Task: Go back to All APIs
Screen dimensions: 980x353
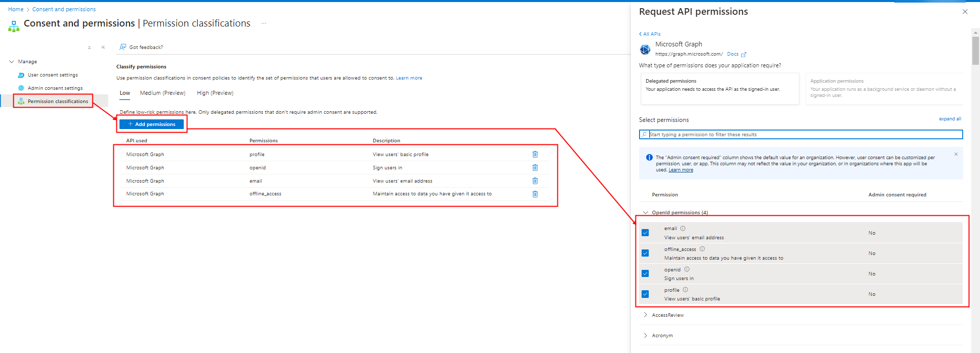Action: pos(650,34)
